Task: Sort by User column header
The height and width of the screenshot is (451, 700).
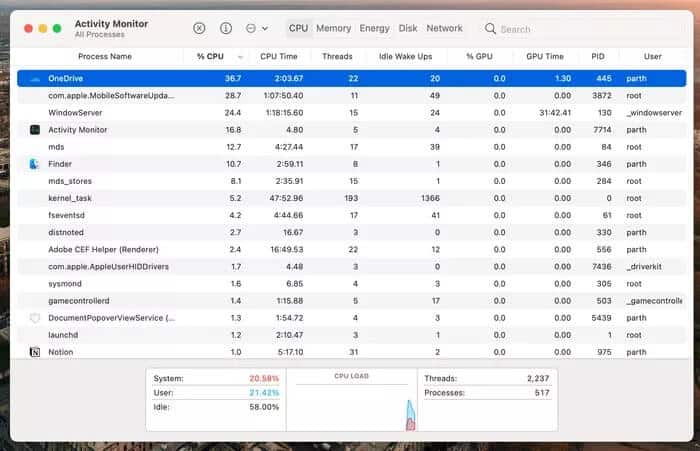Action: click(x=652, y=56)
